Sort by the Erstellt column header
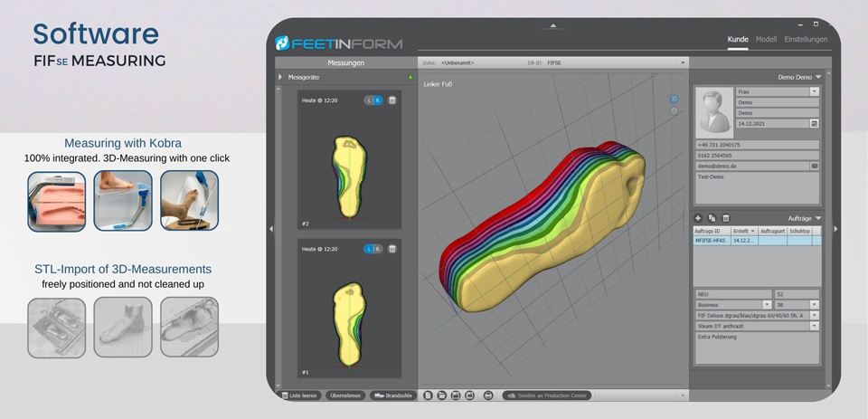This screenshot has height=419, width=868. pyautogui.click(x=743, y=231)
